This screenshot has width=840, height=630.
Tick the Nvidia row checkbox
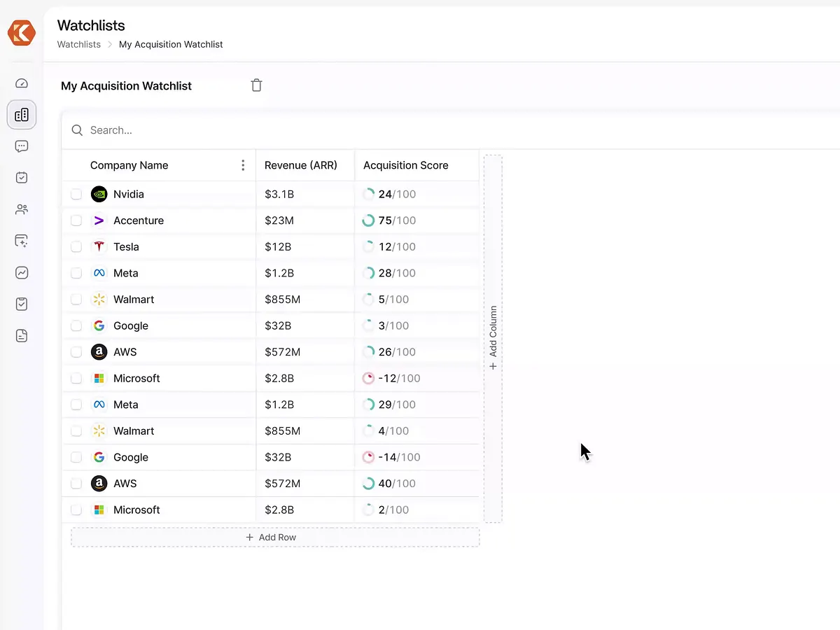76,194
